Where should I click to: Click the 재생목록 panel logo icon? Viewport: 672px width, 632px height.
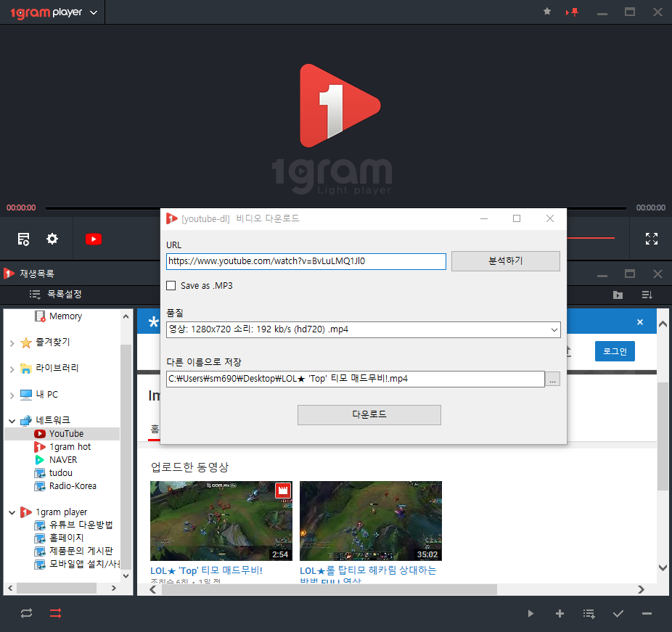point(9,274)
